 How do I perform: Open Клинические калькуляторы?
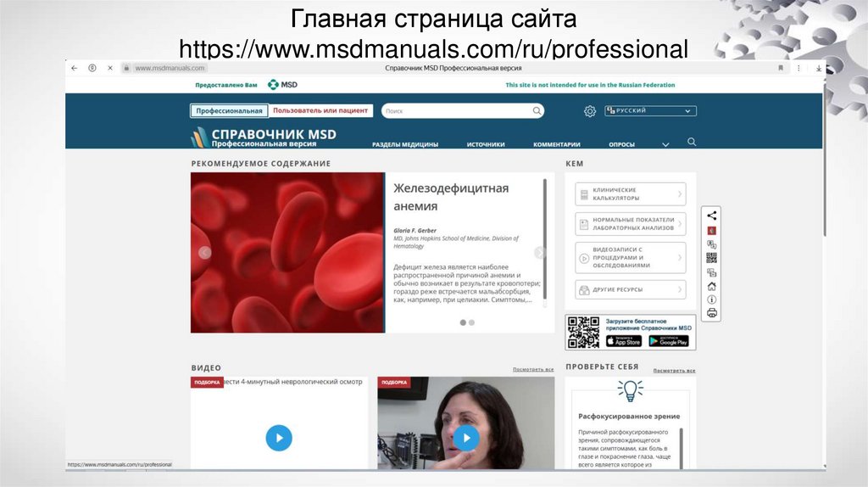click(631, 194)
